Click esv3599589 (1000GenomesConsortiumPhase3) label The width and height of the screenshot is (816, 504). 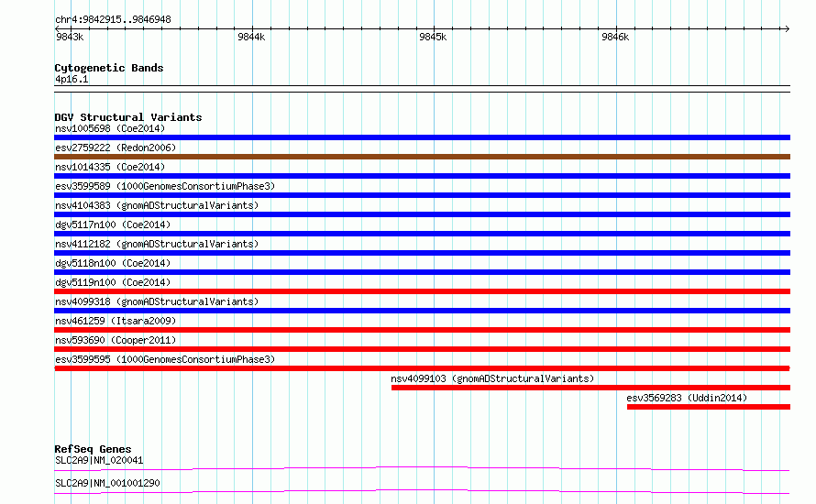pyautogui.click(x=165, y=186)
